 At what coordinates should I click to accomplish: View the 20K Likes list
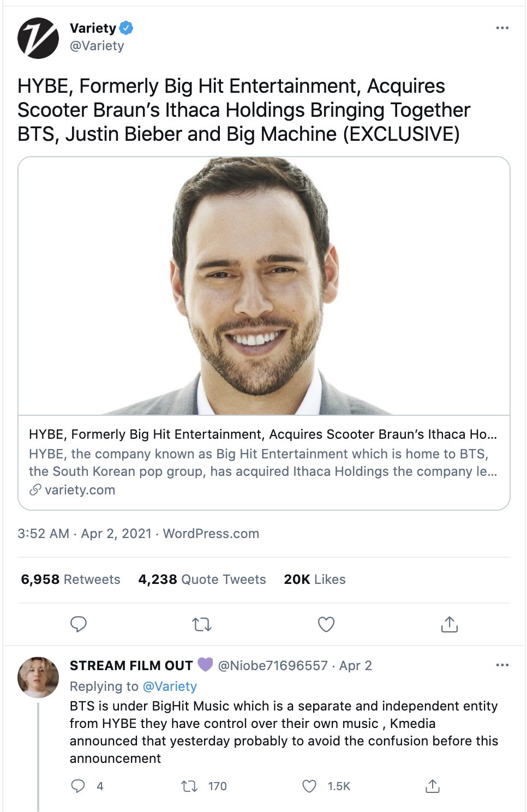coord(314,580)
